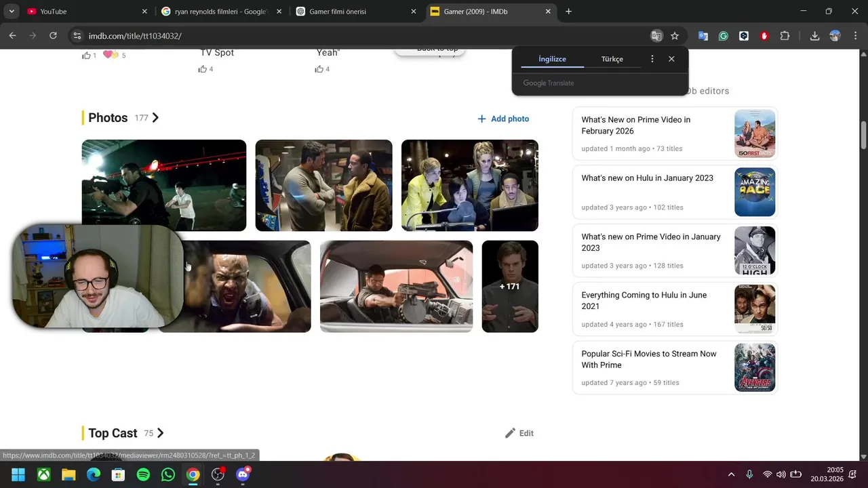Open photo of group around computer
The width and height of the screenshot is (868, 488).
(470, 185)
